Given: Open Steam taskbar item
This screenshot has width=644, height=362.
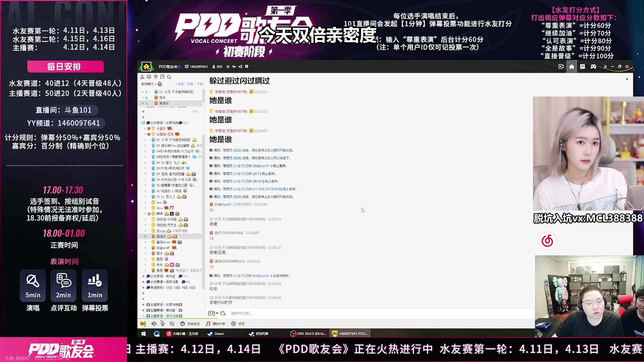Looking at the screenshot, I should pyautogui.click(x=216, y=334).
